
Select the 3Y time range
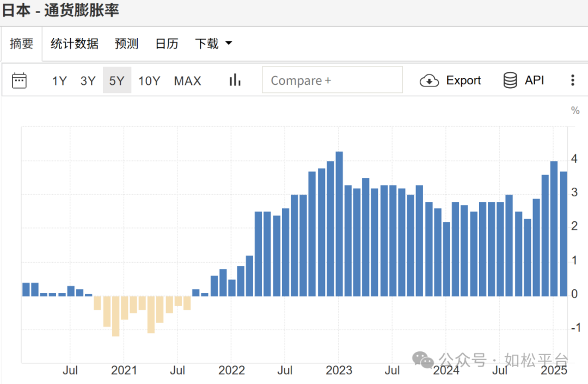point(88,81)
